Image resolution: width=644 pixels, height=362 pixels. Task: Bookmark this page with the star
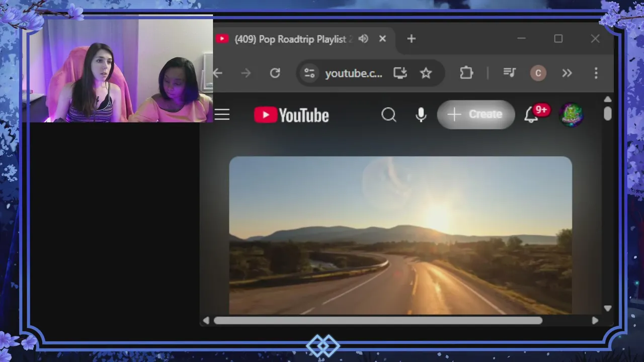point(426,73)
